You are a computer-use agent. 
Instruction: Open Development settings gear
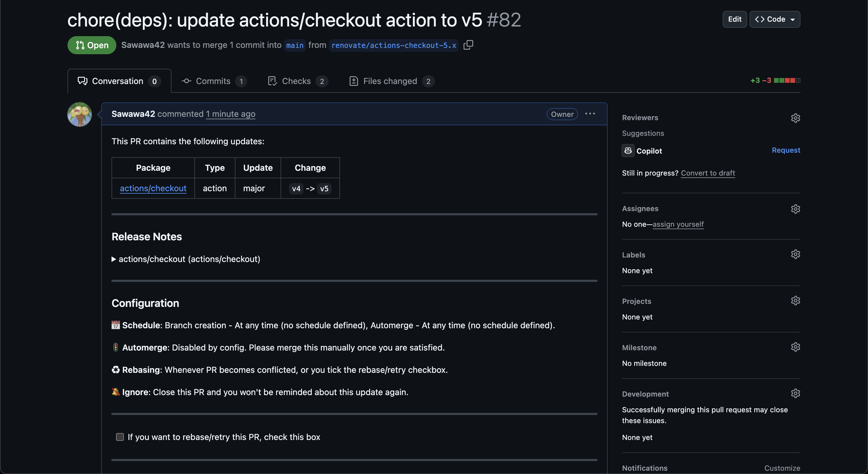[795, 393]
